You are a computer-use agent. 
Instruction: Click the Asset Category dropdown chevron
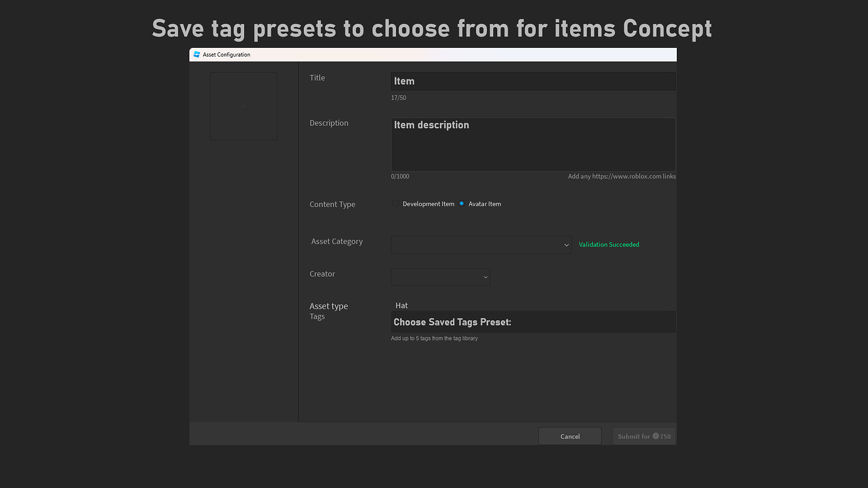pyautogui.click(x=565, y=245)
